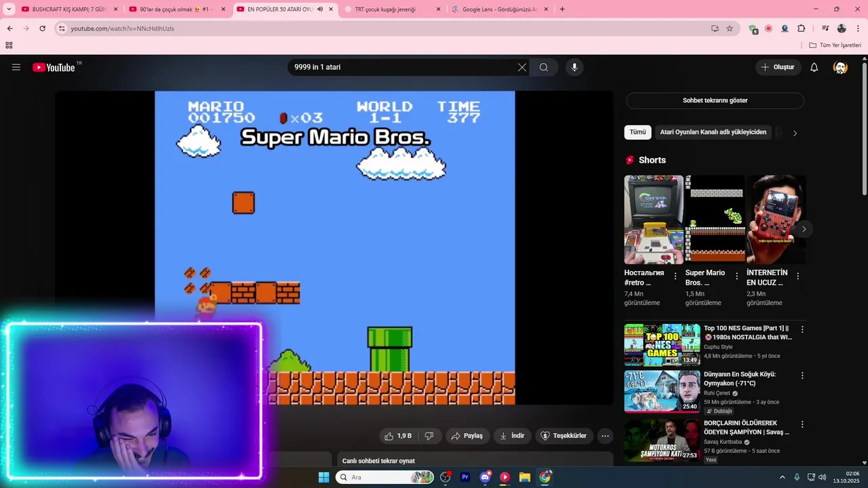This screenshot has height=488, width=868.
Task: Expand the Chrome tab search dropdown
Action: [x=9, y=9]
